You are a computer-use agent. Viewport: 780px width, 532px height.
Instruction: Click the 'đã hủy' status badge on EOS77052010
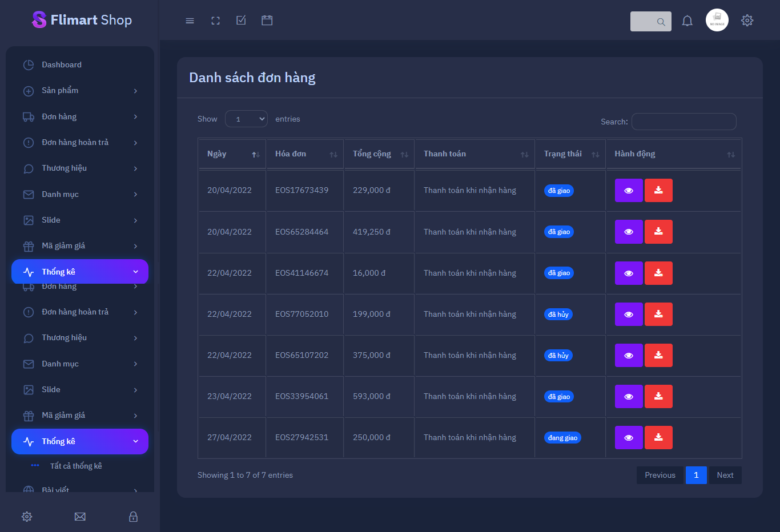click(558, 314)
